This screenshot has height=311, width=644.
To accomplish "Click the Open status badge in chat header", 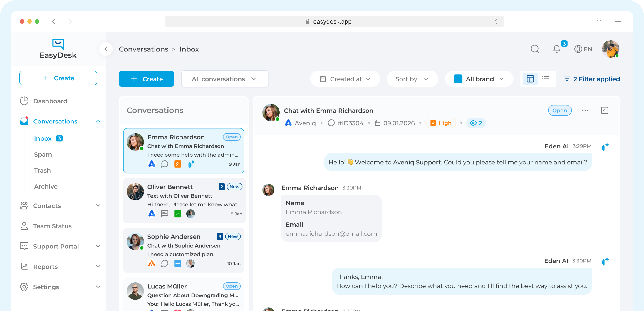I will [x=560, y=111].
